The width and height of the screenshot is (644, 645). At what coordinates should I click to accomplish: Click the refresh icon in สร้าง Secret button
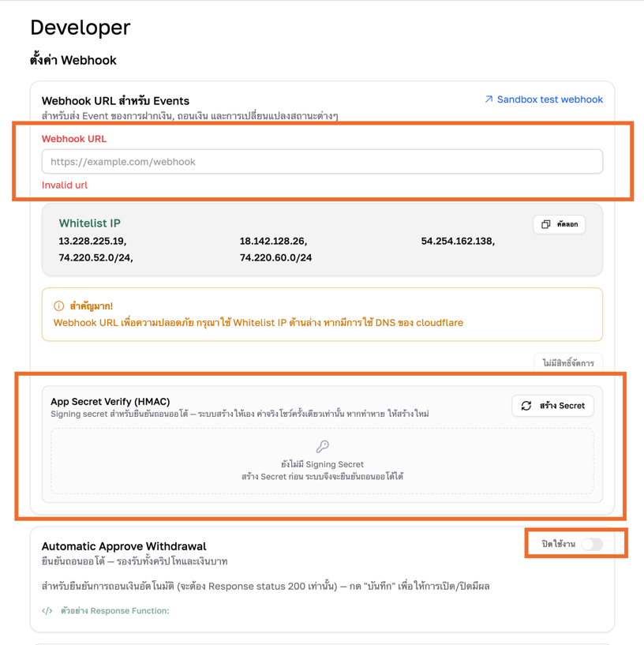pos(526,406)
